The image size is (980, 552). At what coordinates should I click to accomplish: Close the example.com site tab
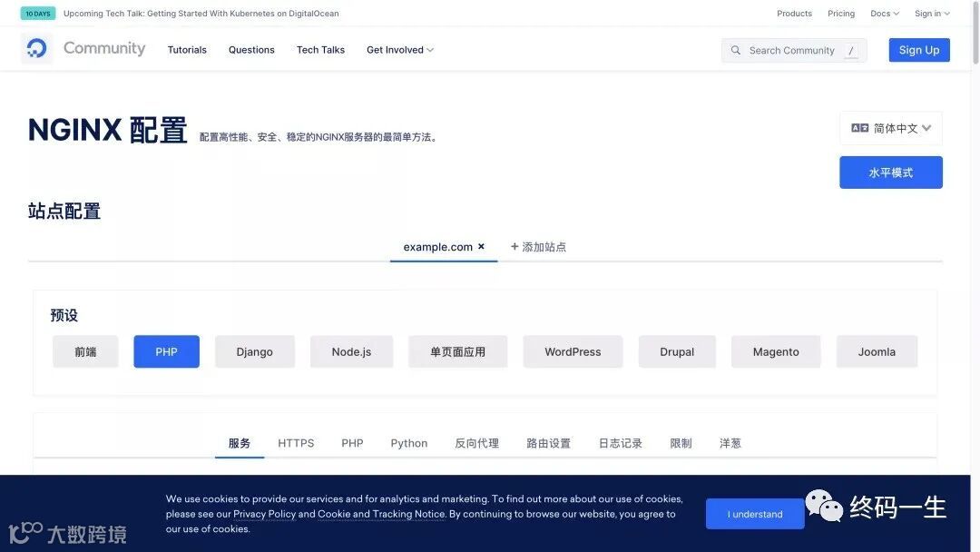pyautogui.click(x=481, y=246)
